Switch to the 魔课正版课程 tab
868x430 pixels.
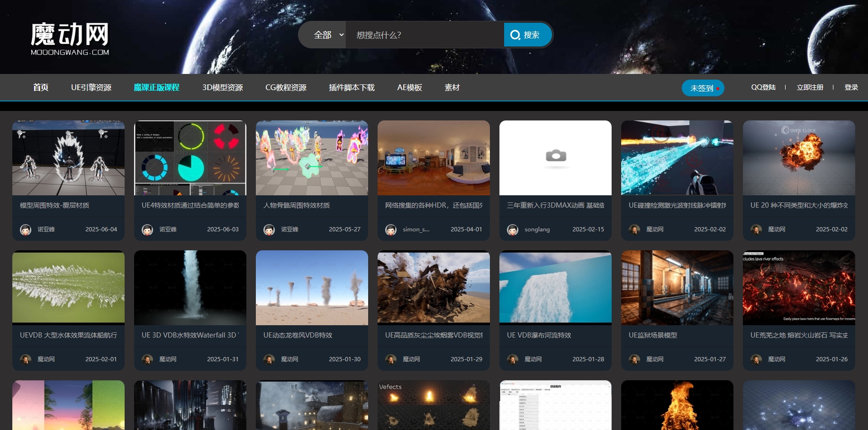tap(156, 87)
